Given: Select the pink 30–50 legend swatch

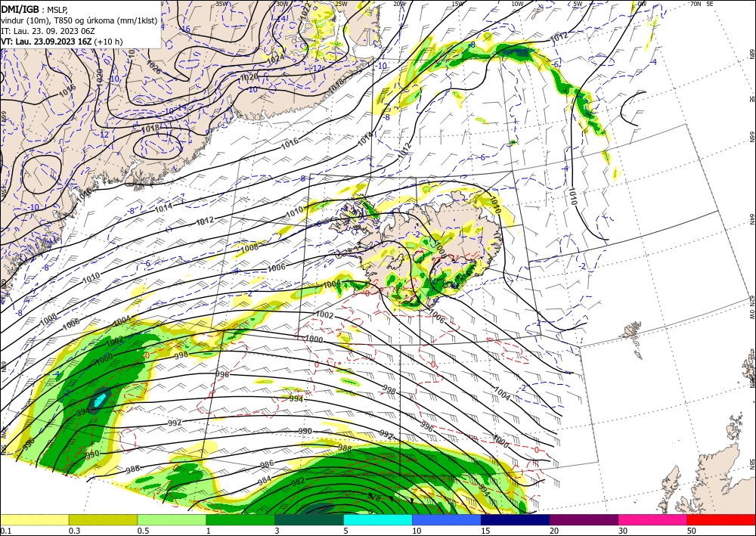Looking at the screenshot, I should point(653,519).
